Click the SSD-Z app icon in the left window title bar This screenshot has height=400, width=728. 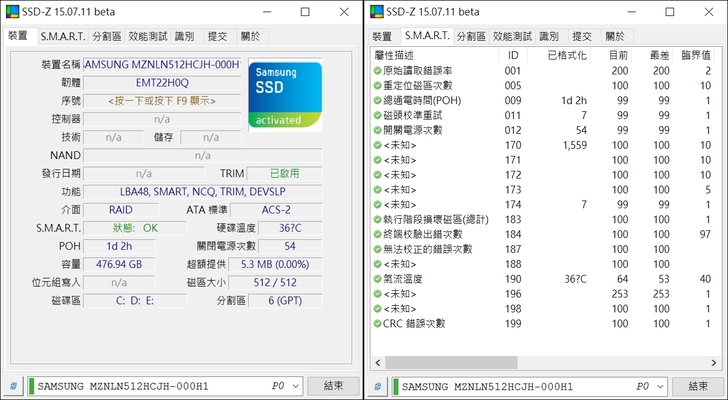coord(13,12)
